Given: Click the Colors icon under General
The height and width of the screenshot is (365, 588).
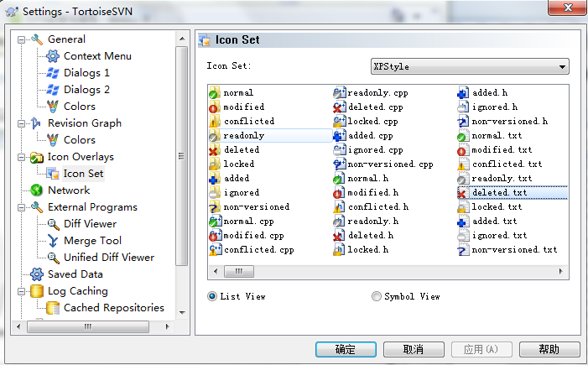Looking at the screenshot, I should coord(53,107).
